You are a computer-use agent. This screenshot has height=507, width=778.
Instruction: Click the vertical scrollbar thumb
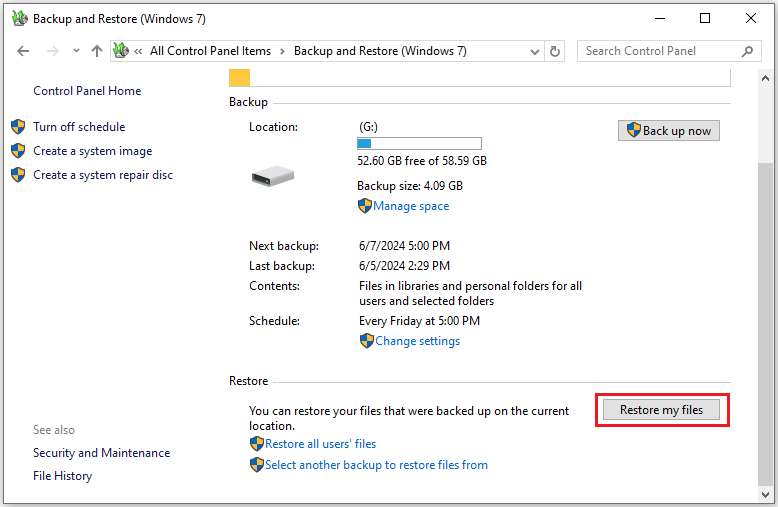click(x=766, y=323)
